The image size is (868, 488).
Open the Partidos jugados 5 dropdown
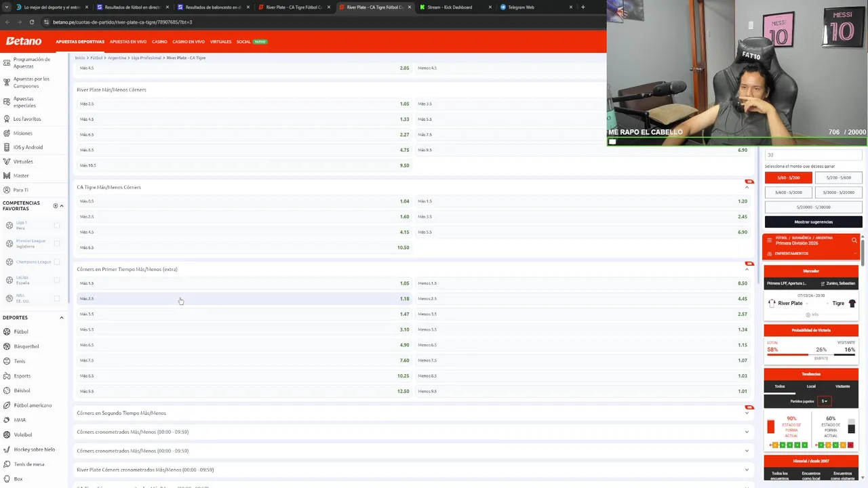[x=825, y=401]
